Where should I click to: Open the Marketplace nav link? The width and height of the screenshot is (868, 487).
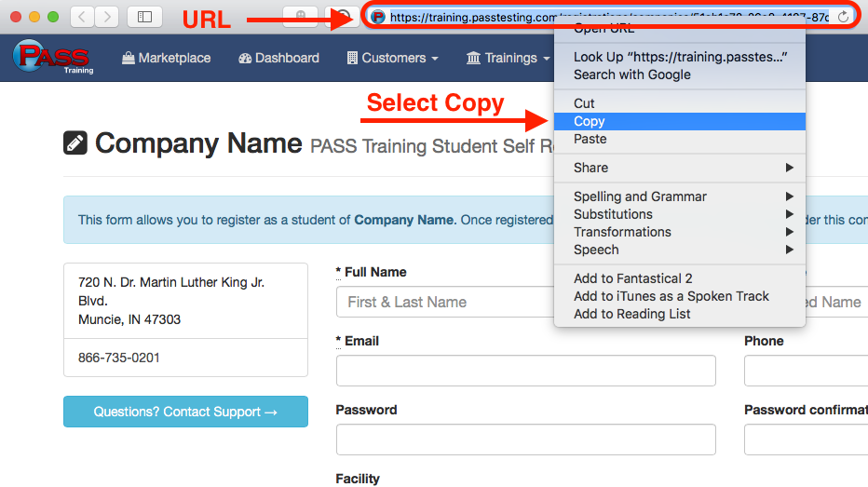(x=166, y=58)
